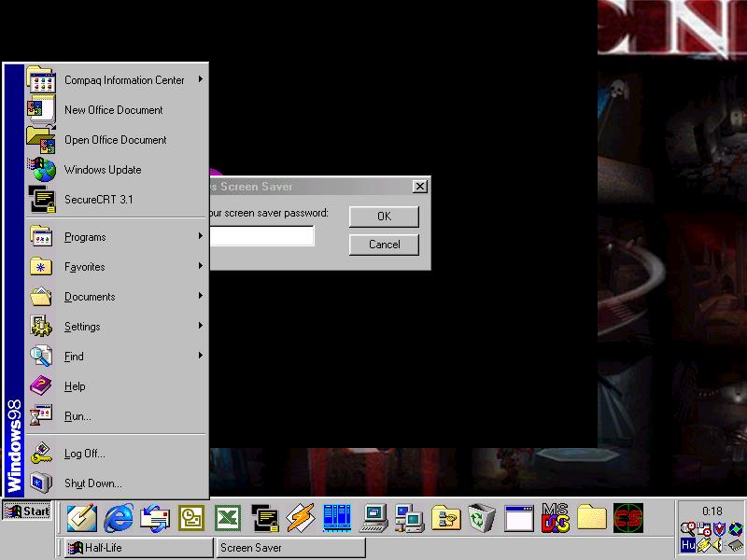The image size is (747, 560).
Task: Choose Log Off... in the Start menu
Action: pyautogui.click(x=116, y=454)
